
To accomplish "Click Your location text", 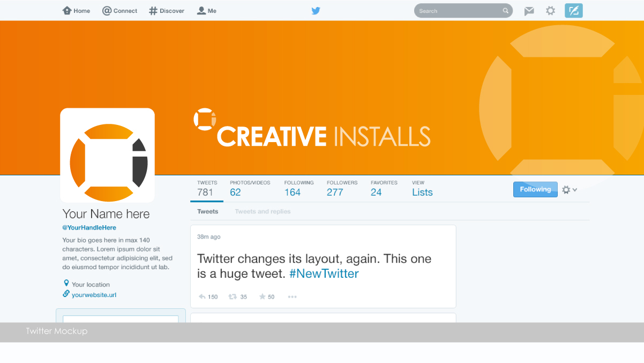I will (x=91, y=285).
